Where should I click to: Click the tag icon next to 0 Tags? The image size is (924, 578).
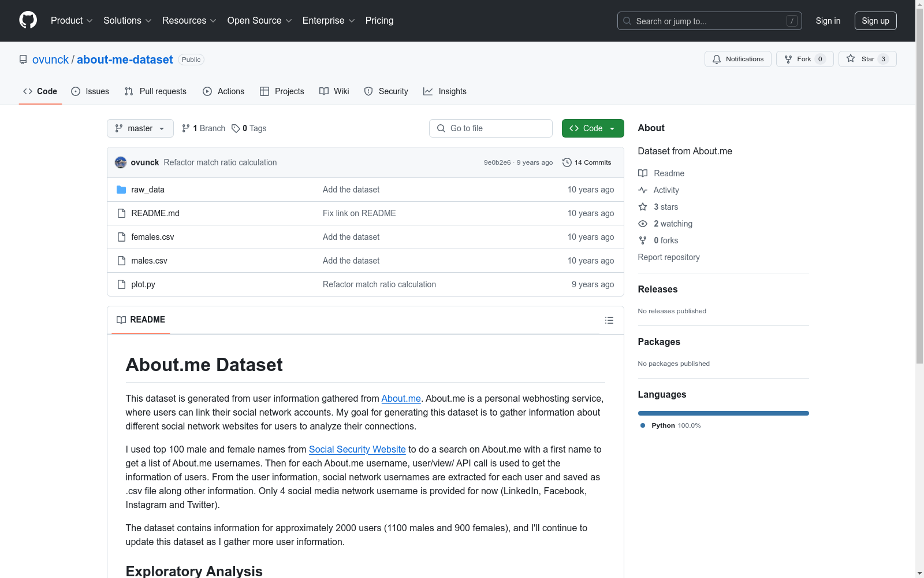(236, 128)
